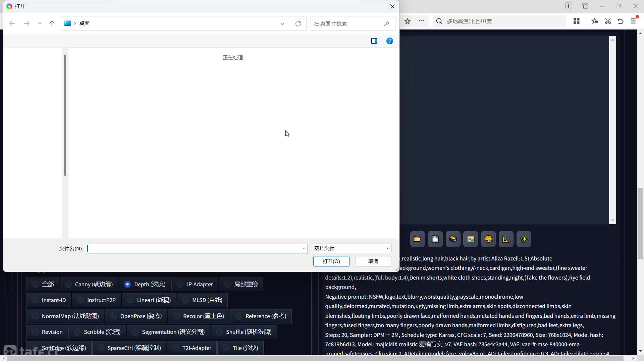Click the sparkle upscale icon
This screenshot has height=362, width=644.
point(524,239)
